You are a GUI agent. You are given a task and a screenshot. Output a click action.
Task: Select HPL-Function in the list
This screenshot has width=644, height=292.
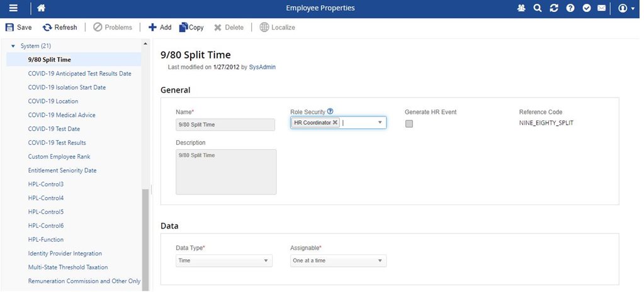(x=45, y=239)
